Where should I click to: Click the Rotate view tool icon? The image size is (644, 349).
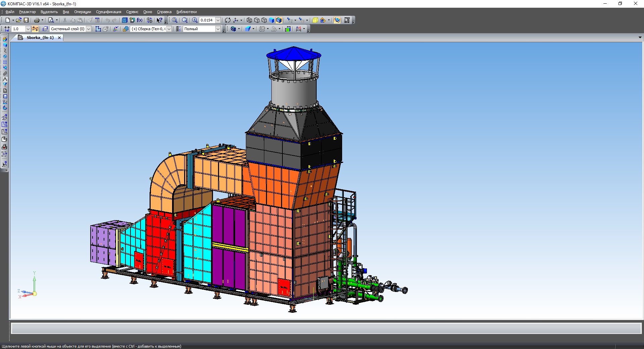pos(228,20)
